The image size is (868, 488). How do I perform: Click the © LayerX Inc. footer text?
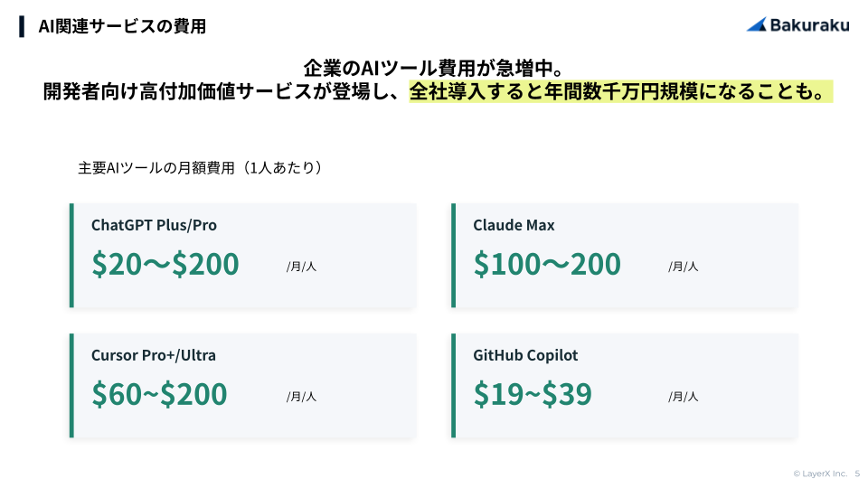point(820,474)
